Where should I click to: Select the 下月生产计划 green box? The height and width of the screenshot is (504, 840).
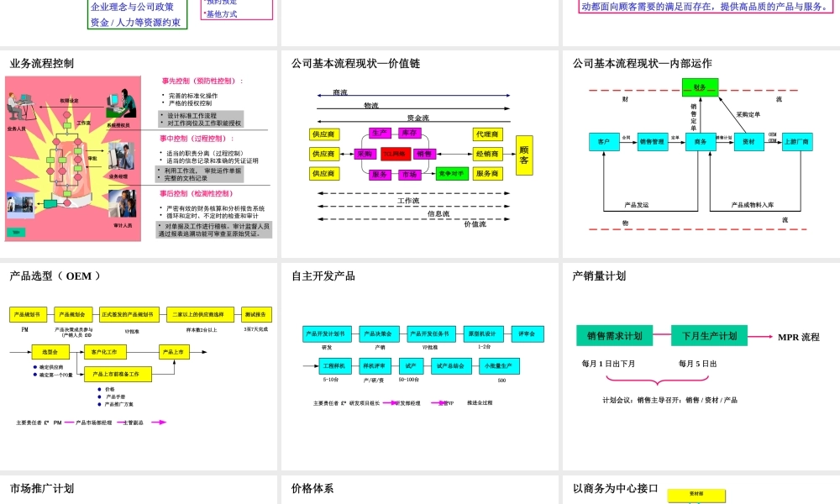tap(709, 336)
